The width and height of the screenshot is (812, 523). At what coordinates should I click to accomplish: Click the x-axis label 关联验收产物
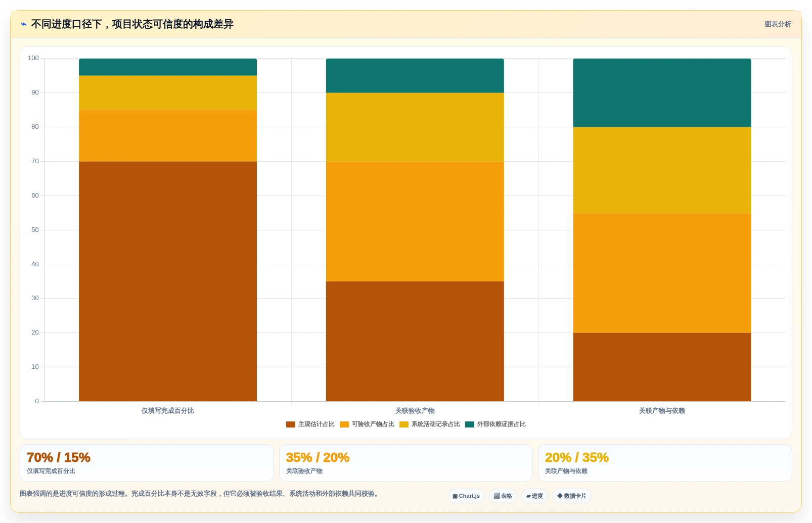click(415, 411)
